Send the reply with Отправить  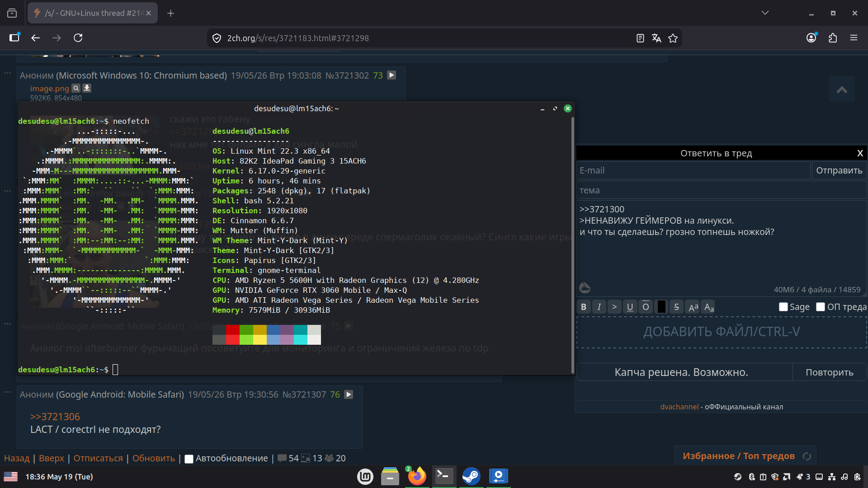pyautogui.click(x=839, y=171)
